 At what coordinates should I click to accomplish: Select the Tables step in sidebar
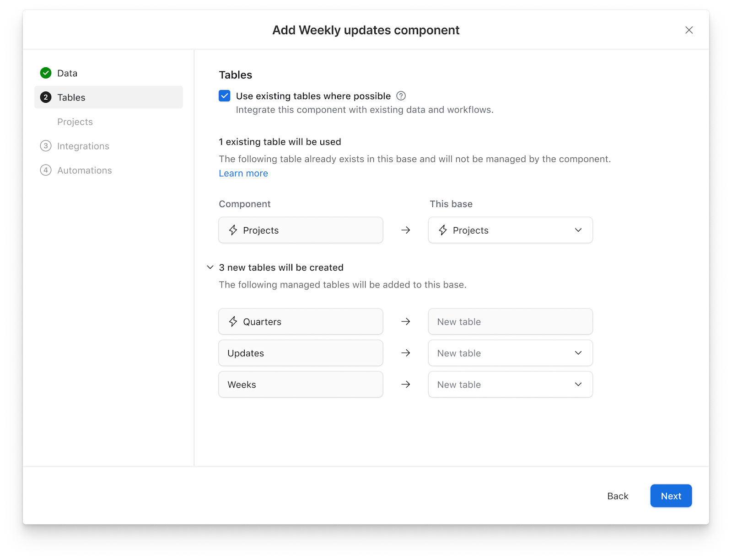pyautogui.click(x=108, y=97)
